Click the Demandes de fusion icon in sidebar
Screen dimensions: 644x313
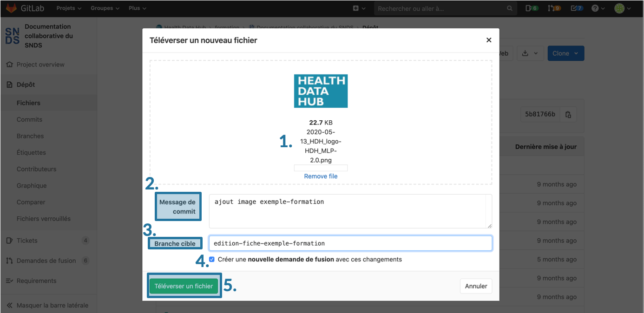9,261
